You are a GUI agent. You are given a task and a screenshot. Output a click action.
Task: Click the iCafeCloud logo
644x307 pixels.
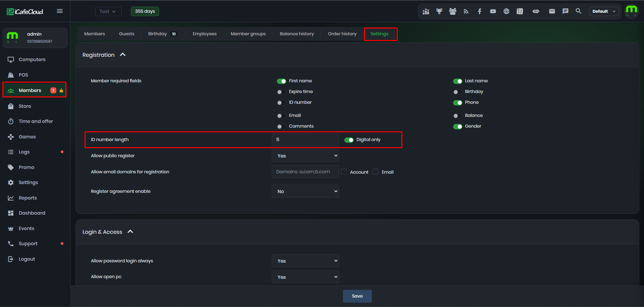point(25,12)
